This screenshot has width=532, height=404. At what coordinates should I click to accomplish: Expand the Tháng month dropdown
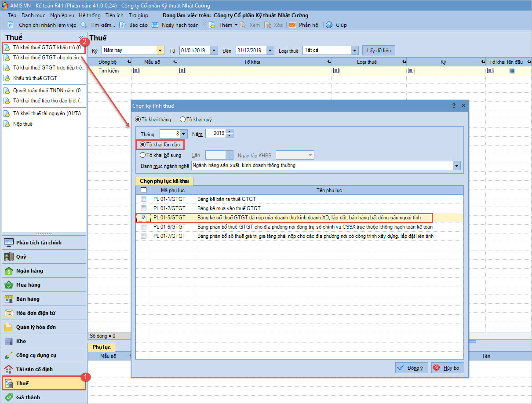pyautogui.click(x=184, y=134)
